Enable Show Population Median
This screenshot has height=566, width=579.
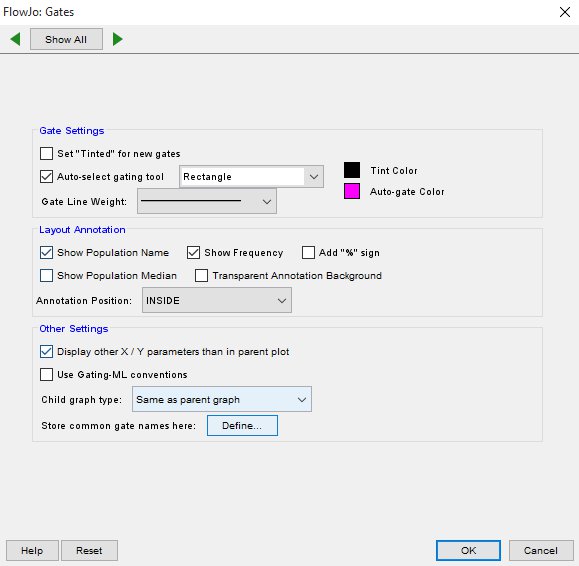click(x=47, y=275)
